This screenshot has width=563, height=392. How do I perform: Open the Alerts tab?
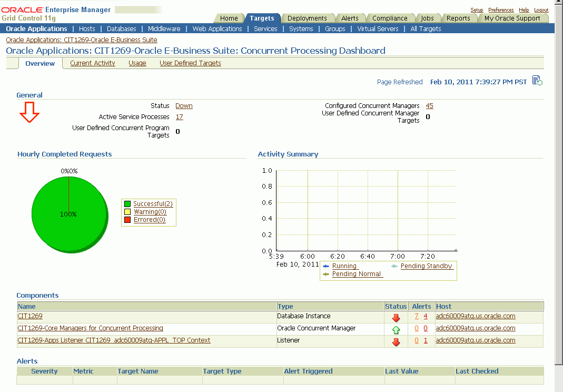[350, 18]
